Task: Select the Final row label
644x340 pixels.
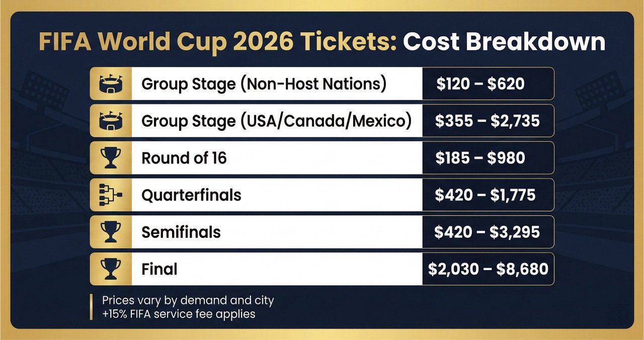Action: click(159, 269)
